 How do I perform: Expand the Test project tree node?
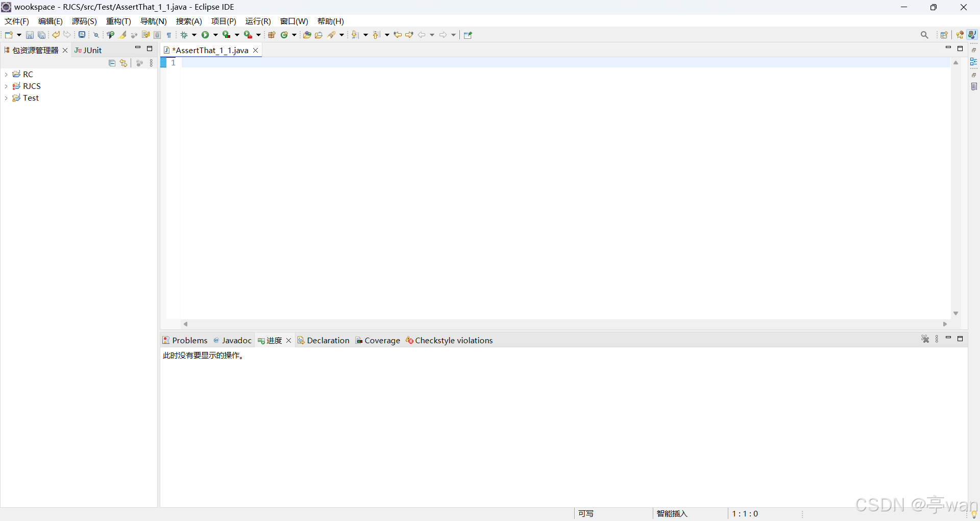[6, 98]
